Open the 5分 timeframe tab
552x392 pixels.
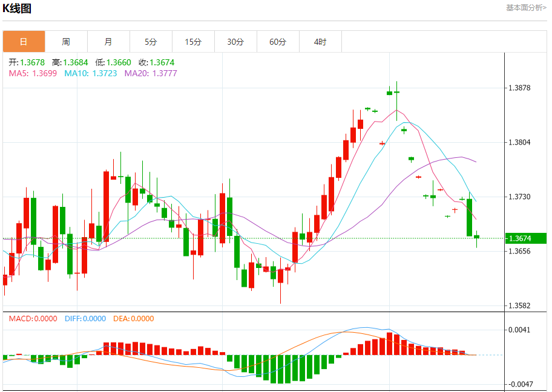pos(151,42)
